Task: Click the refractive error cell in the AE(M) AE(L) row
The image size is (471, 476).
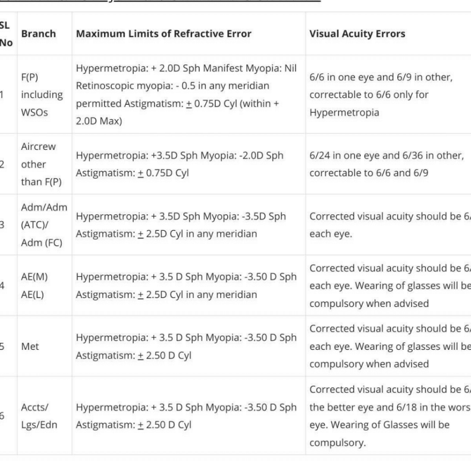Action: coord(186,285)
